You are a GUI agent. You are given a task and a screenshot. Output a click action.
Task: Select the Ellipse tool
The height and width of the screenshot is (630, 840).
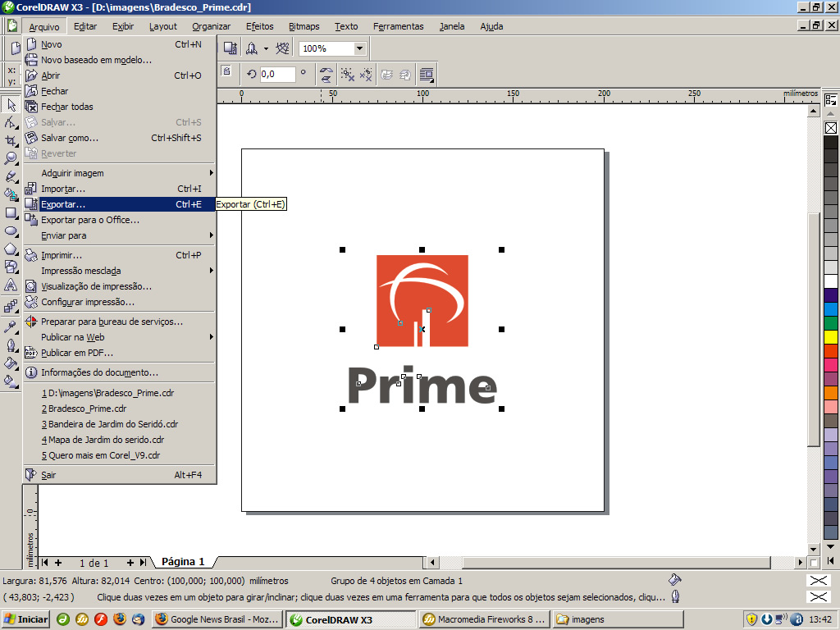point(11,231)
